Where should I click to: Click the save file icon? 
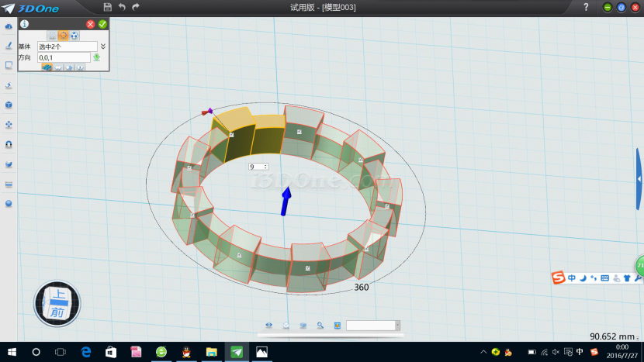(x=107, y=7)
